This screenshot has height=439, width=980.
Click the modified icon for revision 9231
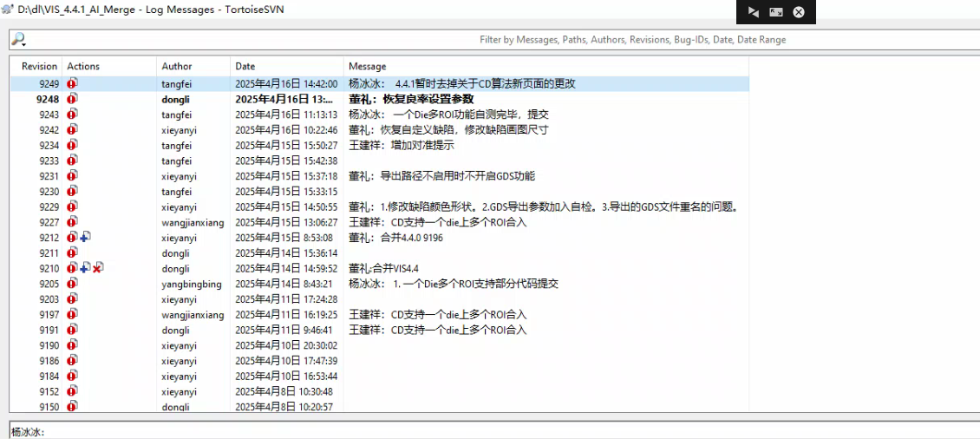[x=72, y=176]
